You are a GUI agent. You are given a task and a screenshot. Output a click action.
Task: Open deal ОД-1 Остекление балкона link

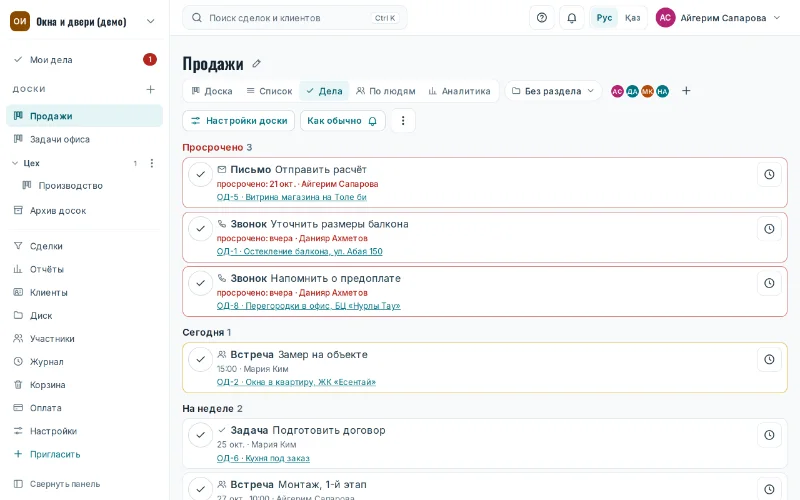(299, 252)
